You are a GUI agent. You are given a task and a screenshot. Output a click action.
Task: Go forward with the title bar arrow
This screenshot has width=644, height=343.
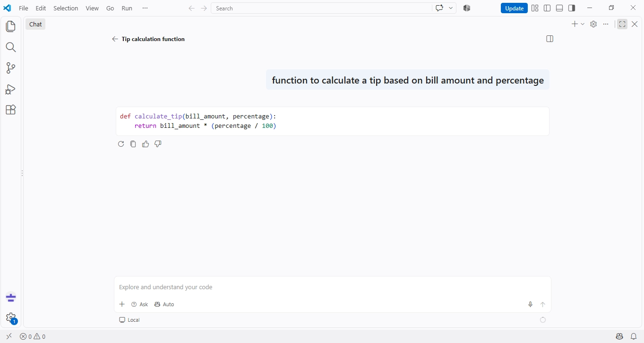coord(204,8)
